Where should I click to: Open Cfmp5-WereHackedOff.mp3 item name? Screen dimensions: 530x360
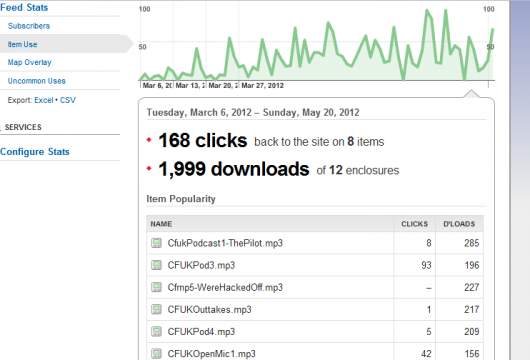pyautogui.click(x=225, y=287)
